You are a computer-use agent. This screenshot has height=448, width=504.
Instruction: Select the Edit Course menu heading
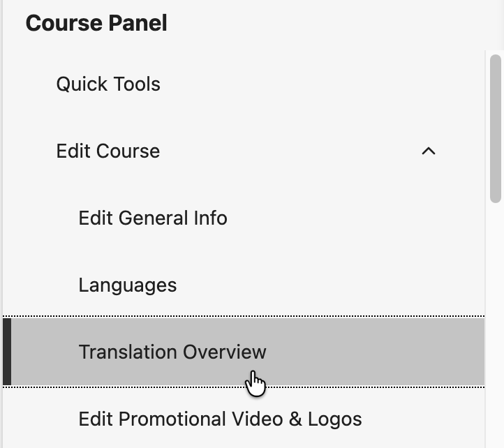[244, 151]
